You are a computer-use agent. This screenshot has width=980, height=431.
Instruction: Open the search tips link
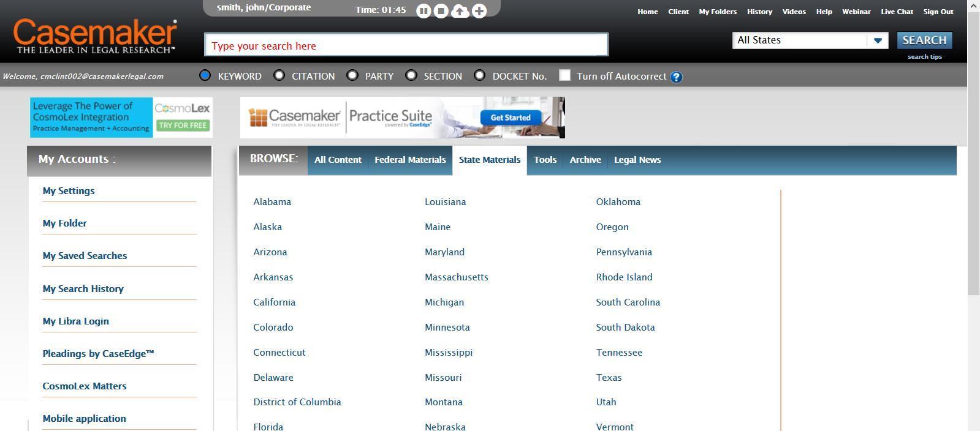[x=924, y=57]
